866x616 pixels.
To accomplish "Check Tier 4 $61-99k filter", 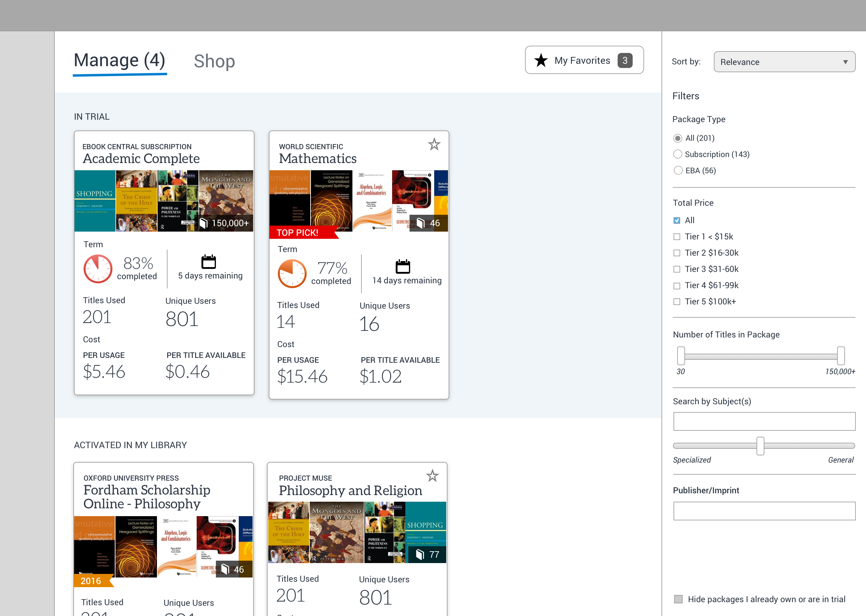I will 677,286.
